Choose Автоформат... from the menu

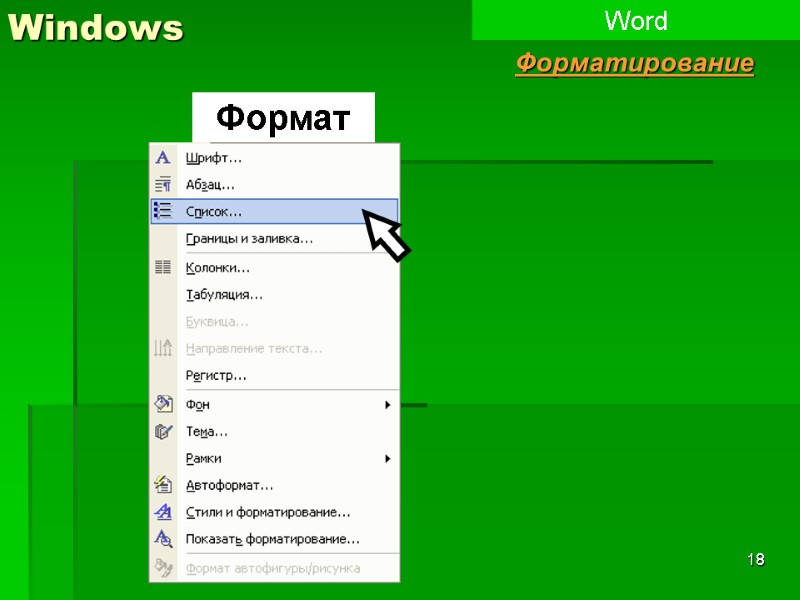(x=274, y=485)
